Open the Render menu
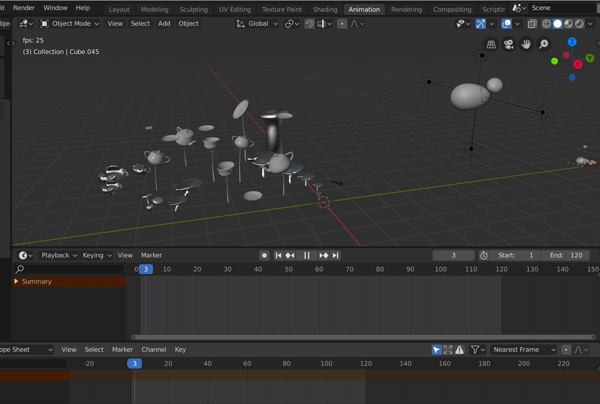This screenshot has height=404, width=600. tap(24, 8)
